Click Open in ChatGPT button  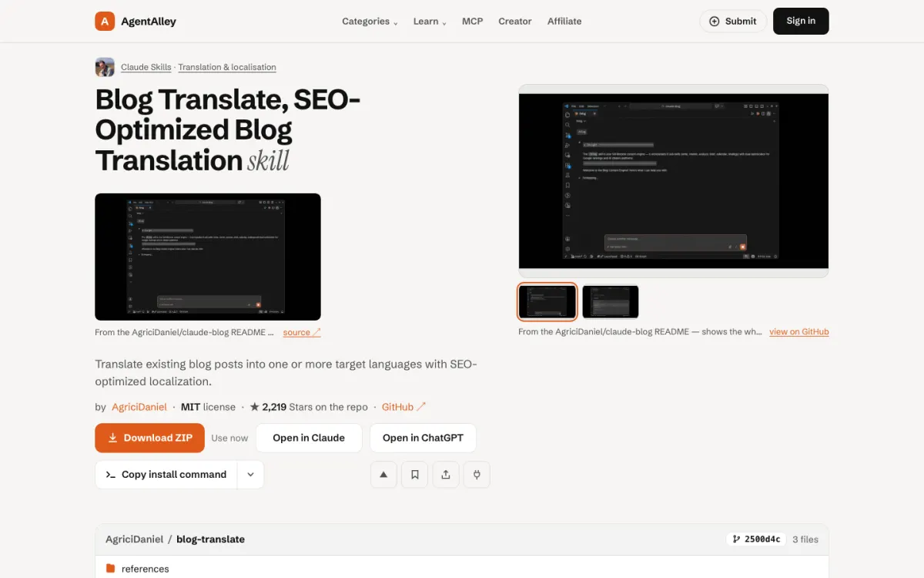[x=423, y=438]
